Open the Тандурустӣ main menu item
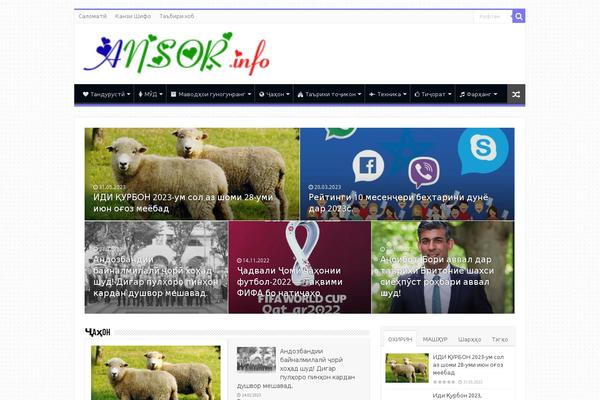Image resolution: width=600 pixels, height=400 pixels. point(108,94)
